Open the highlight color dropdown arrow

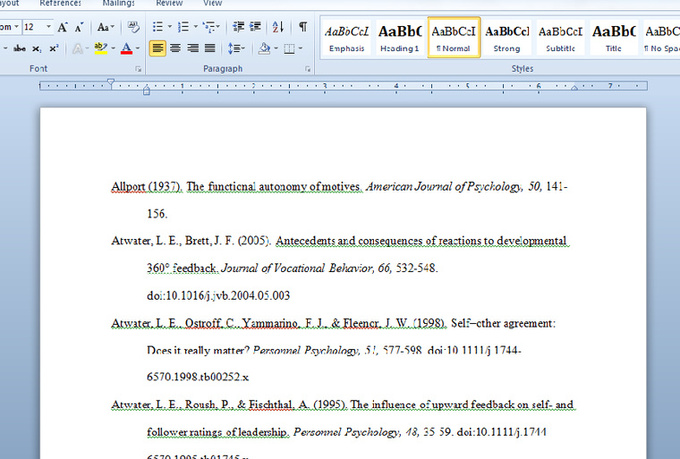[113, 48]
